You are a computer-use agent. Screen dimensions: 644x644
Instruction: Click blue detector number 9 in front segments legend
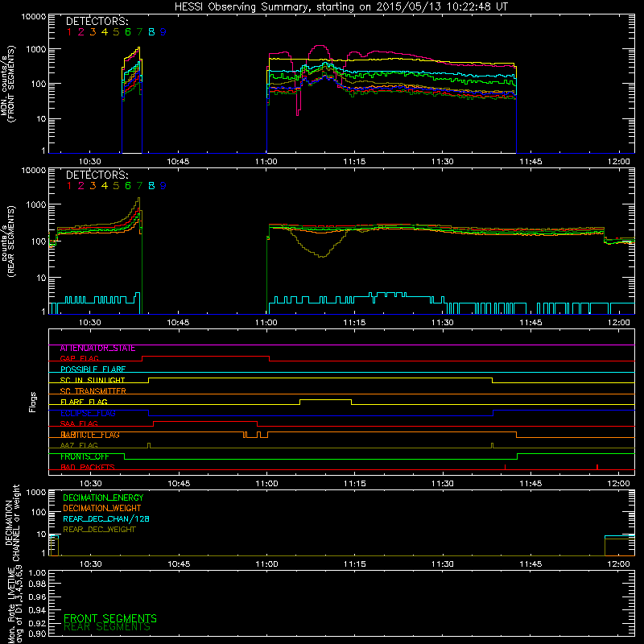pos(163,32)
